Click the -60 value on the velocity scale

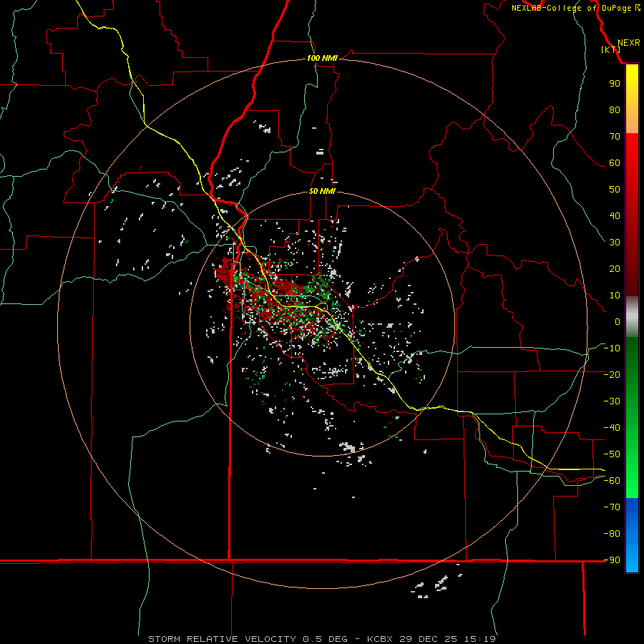[612, 481]
